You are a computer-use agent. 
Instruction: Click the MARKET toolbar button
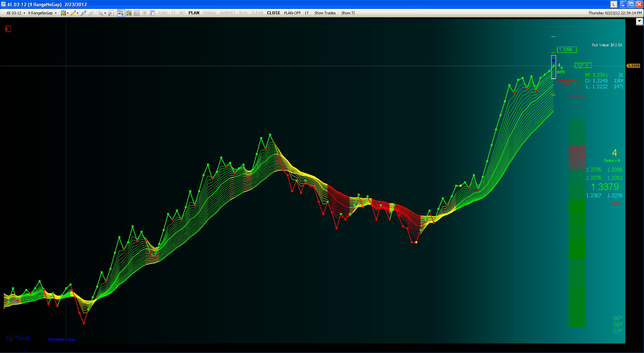point(228,13)
